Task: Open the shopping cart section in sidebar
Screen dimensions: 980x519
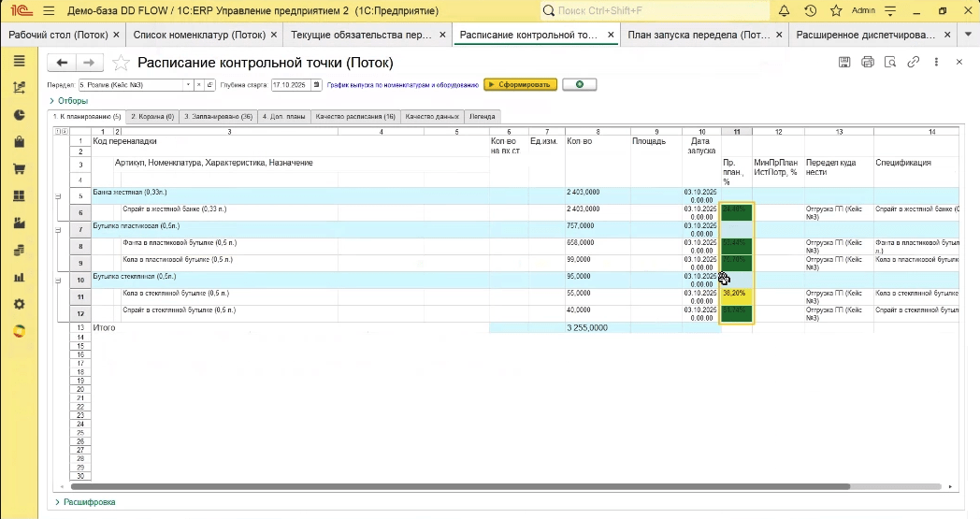Action: (x=19, y=169)
